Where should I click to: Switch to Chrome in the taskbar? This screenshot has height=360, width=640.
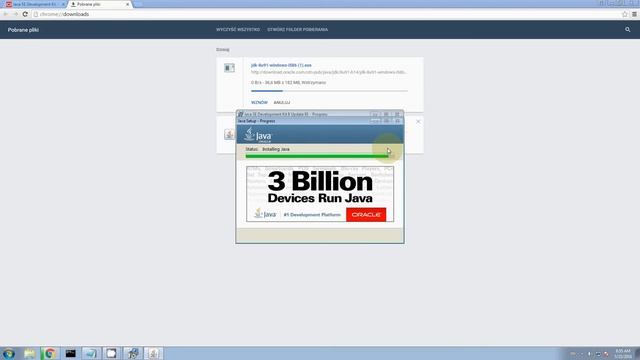click(x=50, y=353)
